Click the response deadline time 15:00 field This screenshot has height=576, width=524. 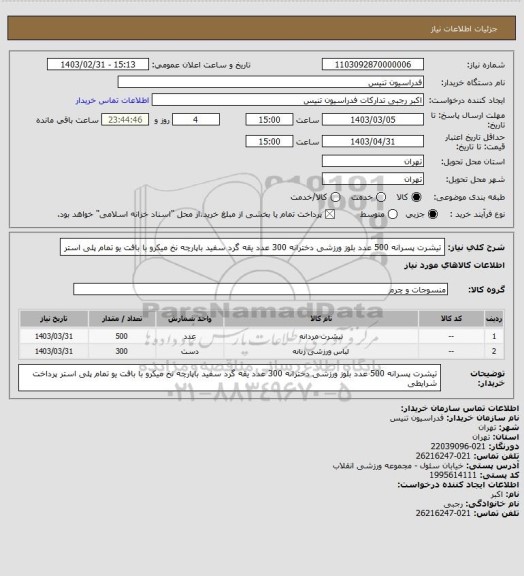point(269,120)
